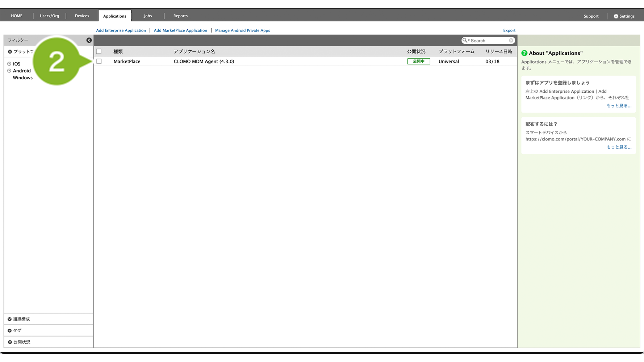The height and width of the screenshot is (362, 644).
Task: Collapse the filter panel with the arrow icon
Action: click(89, 40)
